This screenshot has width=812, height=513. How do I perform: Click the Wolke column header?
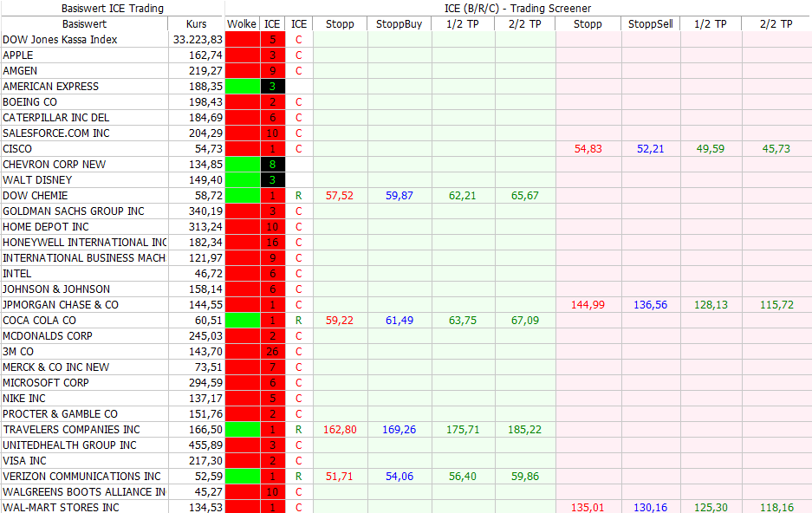242,23
